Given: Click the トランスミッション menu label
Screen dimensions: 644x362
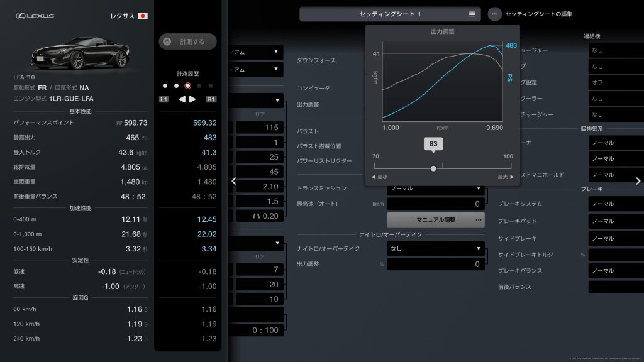Looking at the screenshot, I should click(x=321, y=189).
